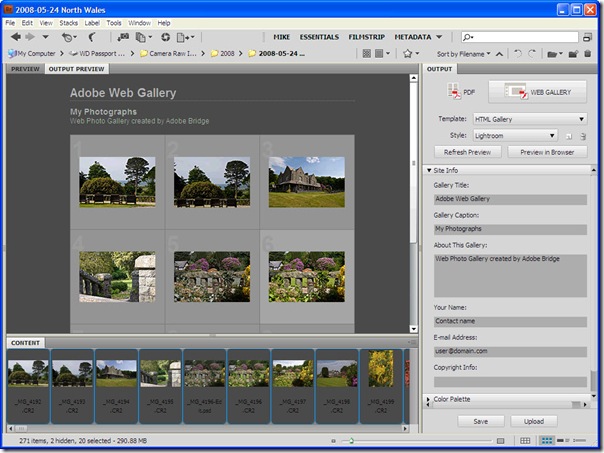Click the Save button
604x453 pixels.
481,421
